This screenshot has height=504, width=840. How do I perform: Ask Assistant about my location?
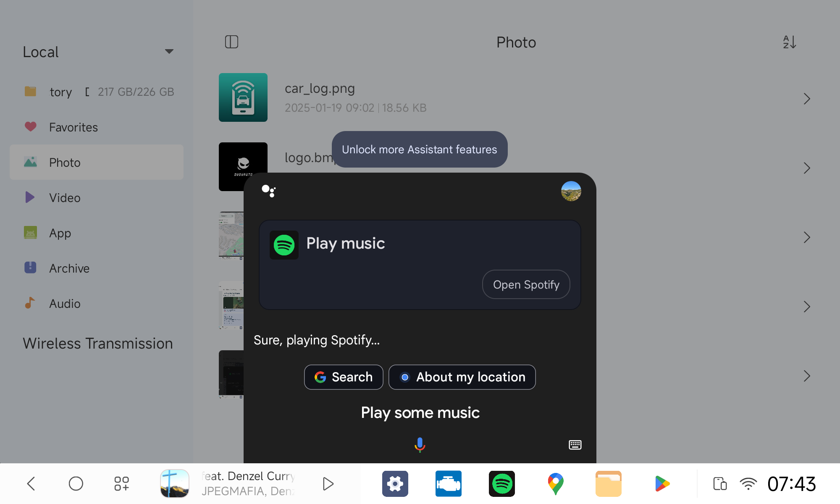(462, 377)
